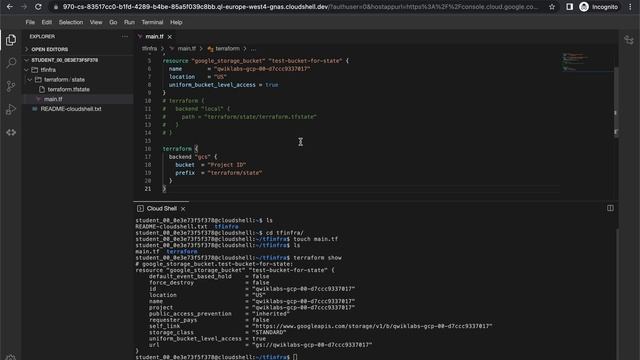Click tfinfra in the breadcrumb

tap(149, 49)
